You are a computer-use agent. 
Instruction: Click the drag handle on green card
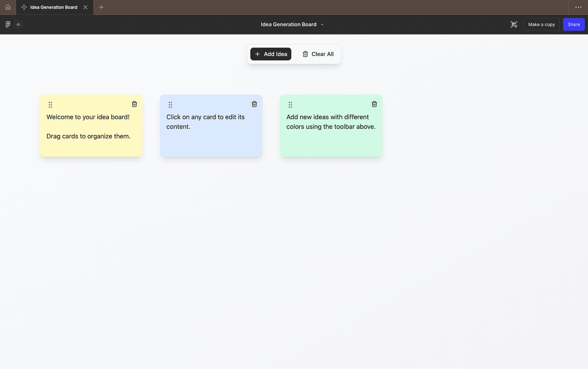(x=290, y=105)
